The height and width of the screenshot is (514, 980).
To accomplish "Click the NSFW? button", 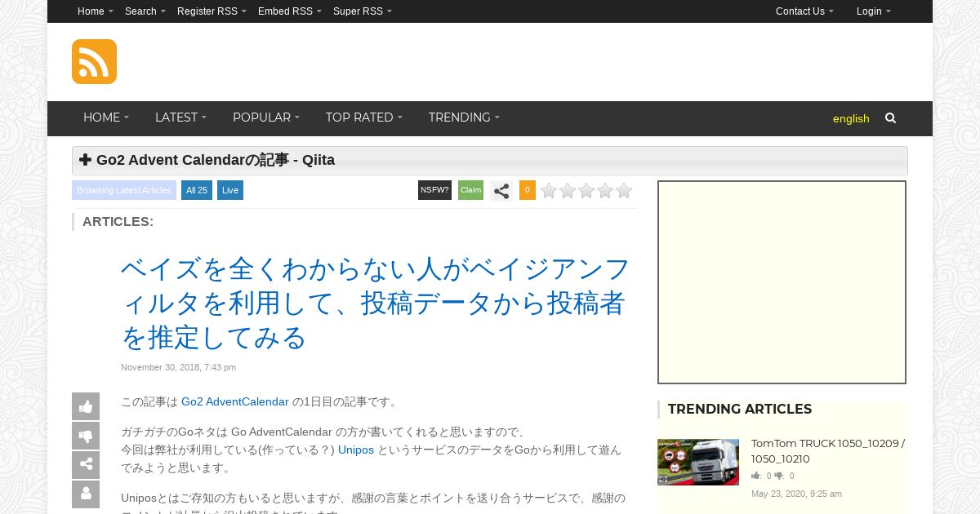I will (x=434, y=190).
